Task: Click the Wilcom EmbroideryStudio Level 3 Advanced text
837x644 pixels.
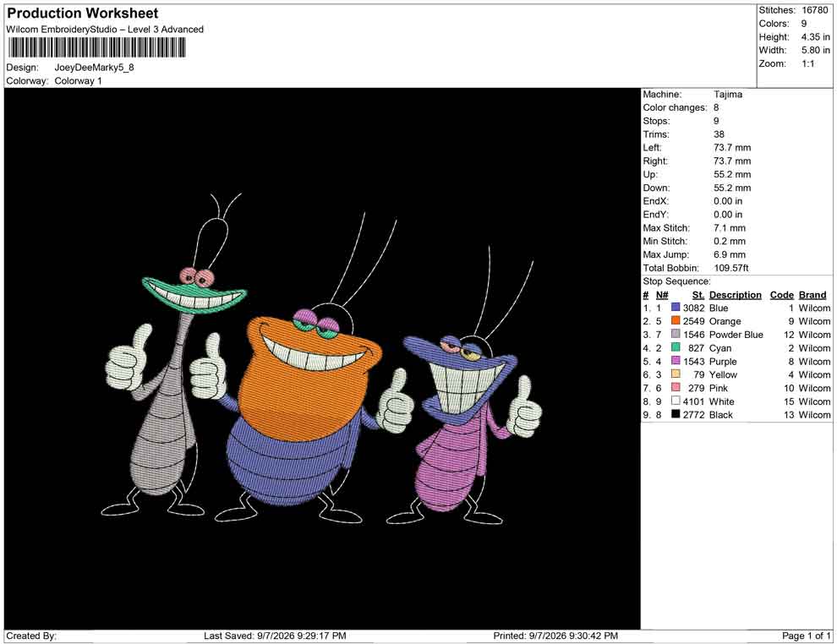Action: pyautogui.click(x=105, y=30)
